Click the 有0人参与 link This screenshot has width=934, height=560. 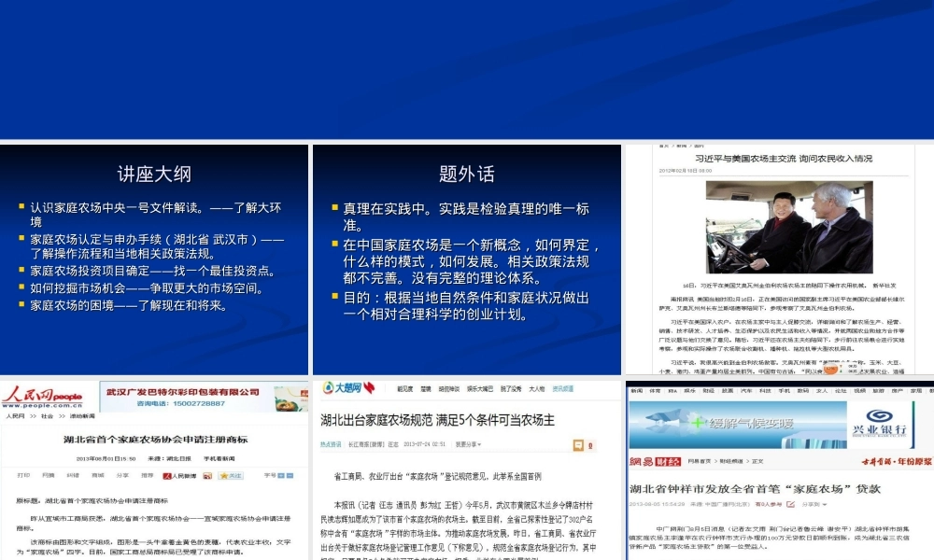pyautogui.click(x=768, y=504)
